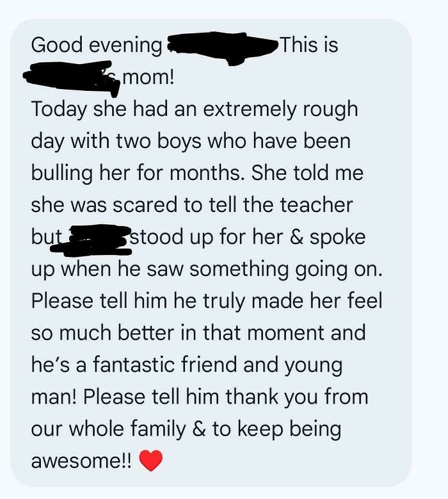
Task: Select the text 'Good evening'
Action: tap(97, 45)
